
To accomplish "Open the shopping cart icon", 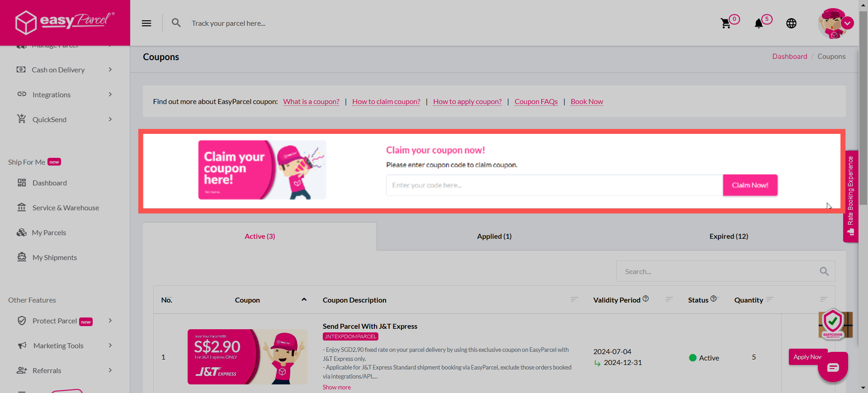I will (x=726, y=24).
